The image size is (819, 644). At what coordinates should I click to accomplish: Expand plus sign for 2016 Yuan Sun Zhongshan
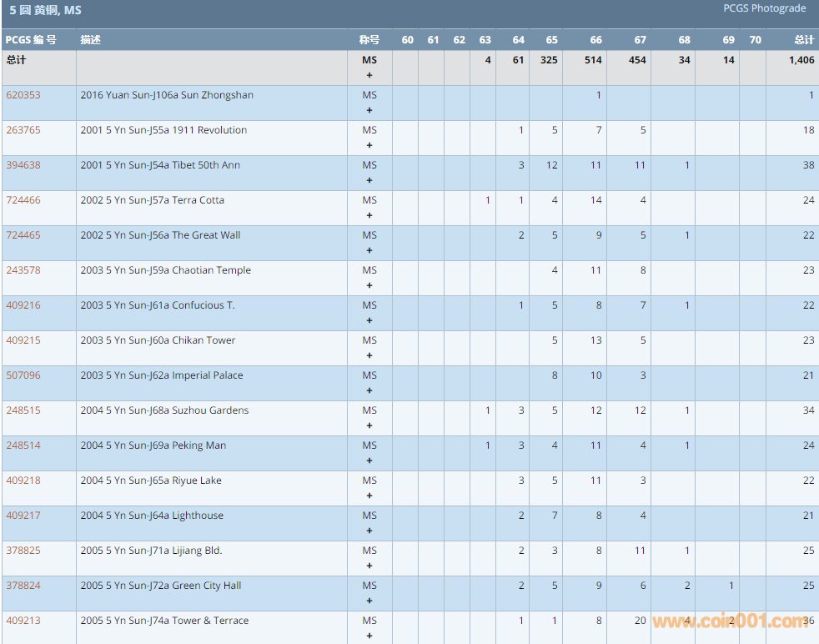(x=369, y=110)
